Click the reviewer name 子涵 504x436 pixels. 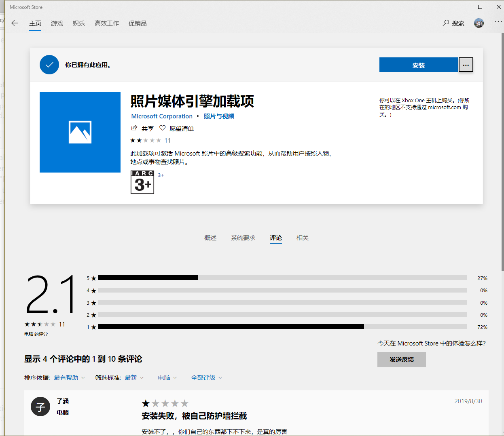click(63, 401)
